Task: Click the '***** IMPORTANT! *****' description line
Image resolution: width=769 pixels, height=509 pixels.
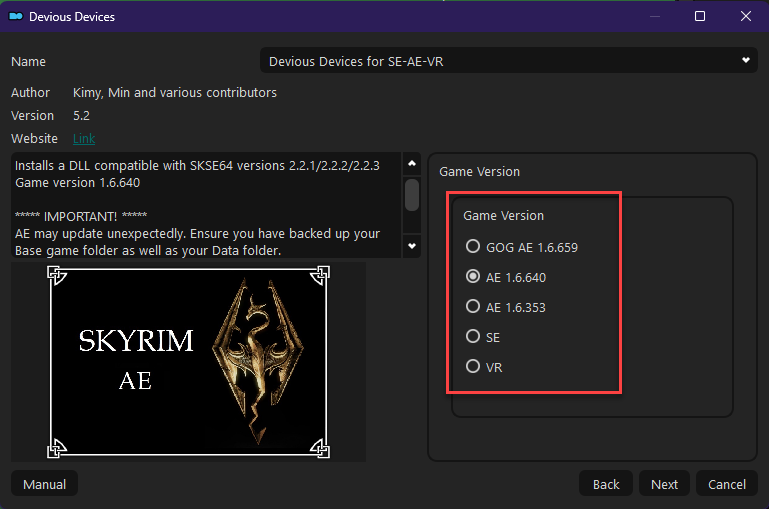Action: pyautogui.click(x=81, y=216)
